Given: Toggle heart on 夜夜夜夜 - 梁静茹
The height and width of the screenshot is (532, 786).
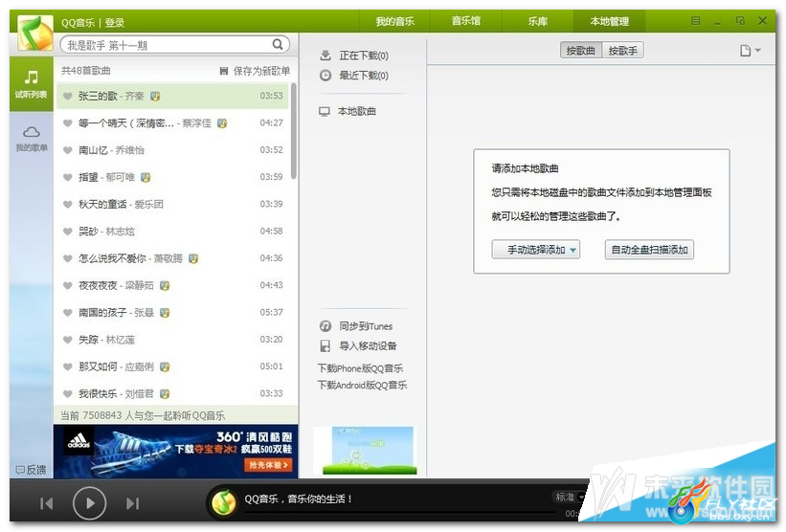Looking at the screenshot, I should tap(68, 285).
